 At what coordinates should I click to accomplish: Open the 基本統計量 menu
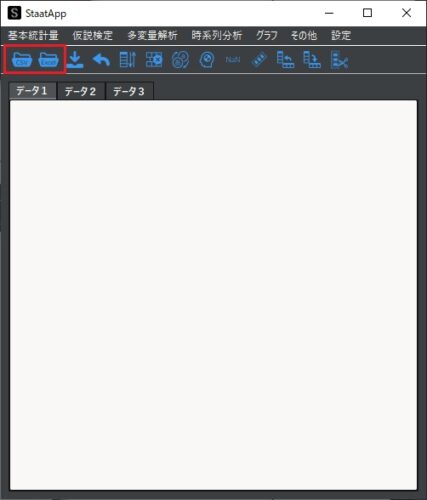coord(33,35)
